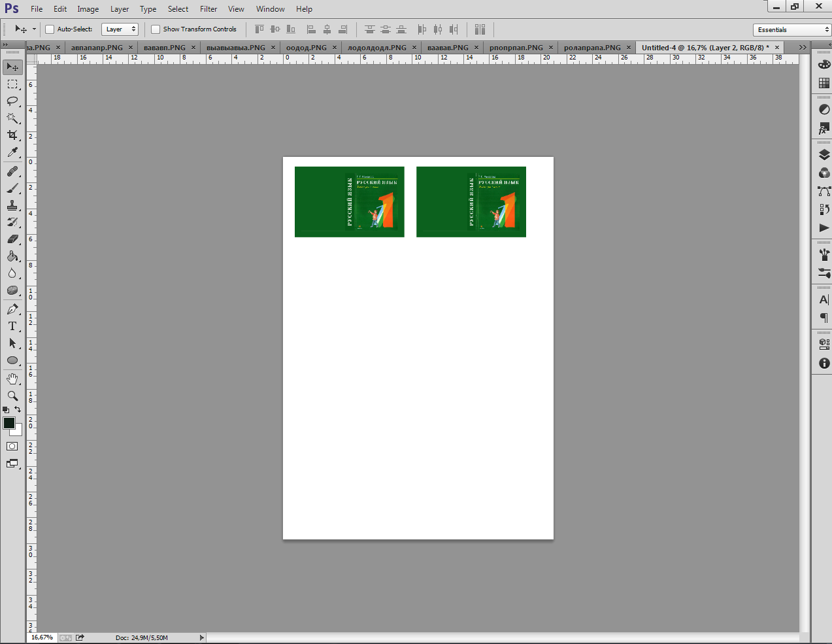Select the Eyedropper tool
Viewport: 832px width, 644px height.
tap(12, 152)
